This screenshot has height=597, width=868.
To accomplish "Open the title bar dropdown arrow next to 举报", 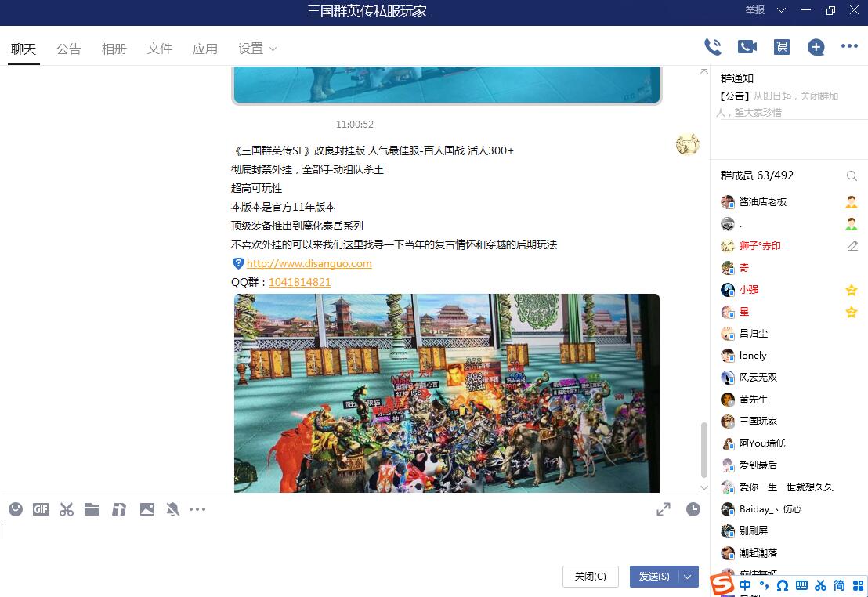I will pyautogui.click(x=781, y=10).
